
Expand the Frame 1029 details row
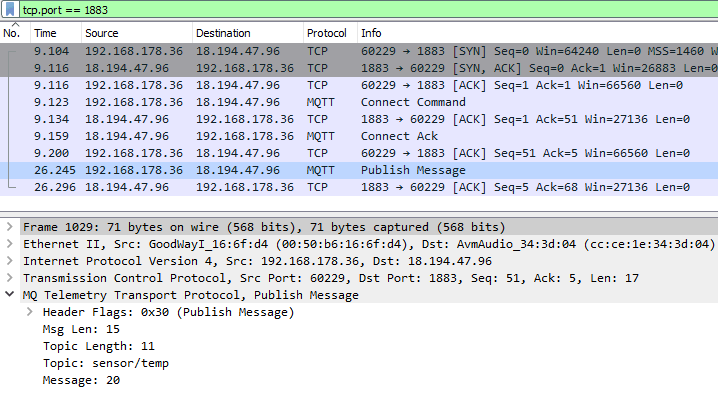click(x=10, y=227)
